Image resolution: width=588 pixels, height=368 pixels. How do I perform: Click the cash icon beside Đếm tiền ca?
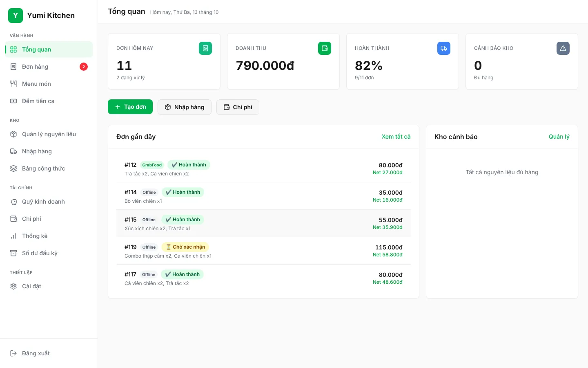[13, 101]
